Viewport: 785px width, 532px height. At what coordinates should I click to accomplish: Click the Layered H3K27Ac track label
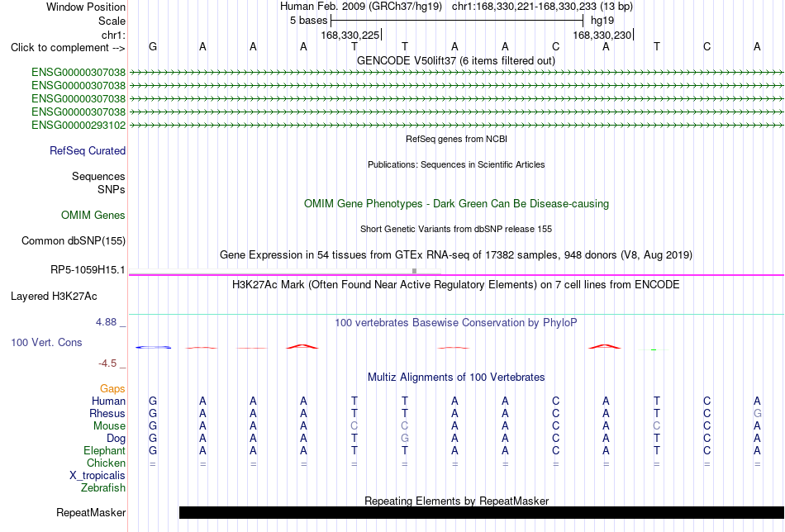tap(54, 297)
